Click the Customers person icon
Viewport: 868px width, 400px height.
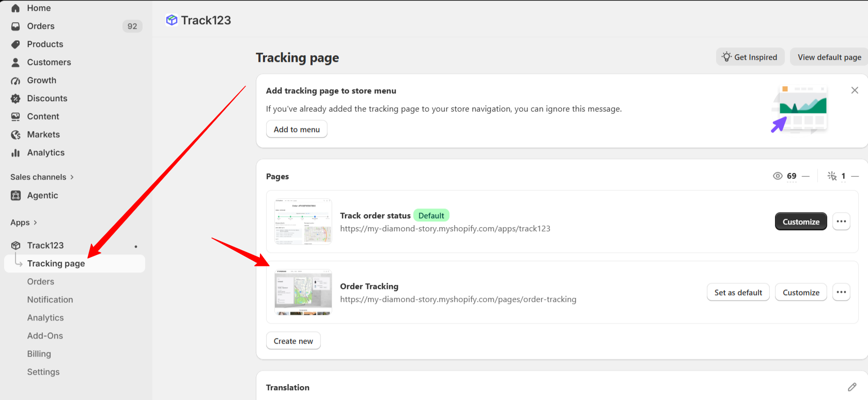pos(16,62)
